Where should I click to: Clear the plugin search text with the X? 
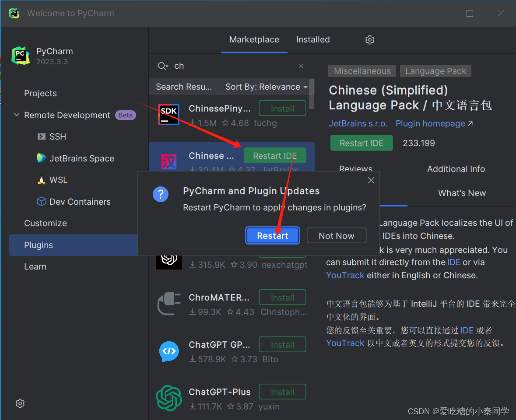301,66
